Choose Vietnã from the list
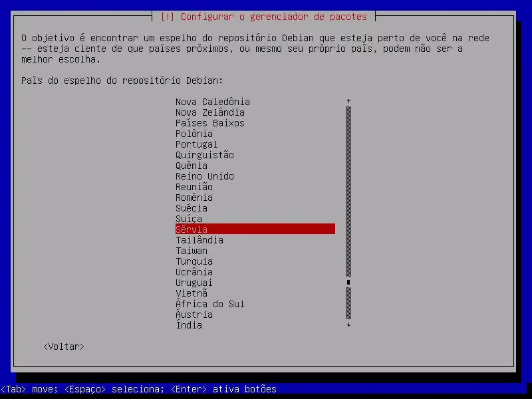The image size is (532, 399). tap(191, 293)
